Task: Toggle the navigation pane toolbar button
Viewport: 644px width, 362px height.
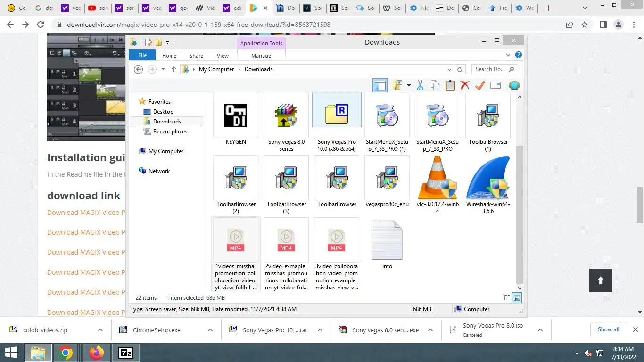Action: (380, 85)
